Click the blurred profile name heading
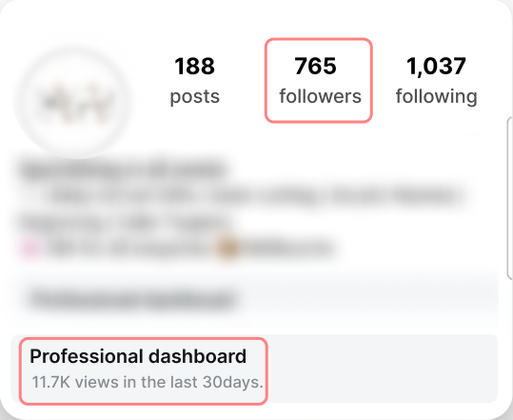The width and height of the screenshot is (513, 420). [x=123, y=170]
